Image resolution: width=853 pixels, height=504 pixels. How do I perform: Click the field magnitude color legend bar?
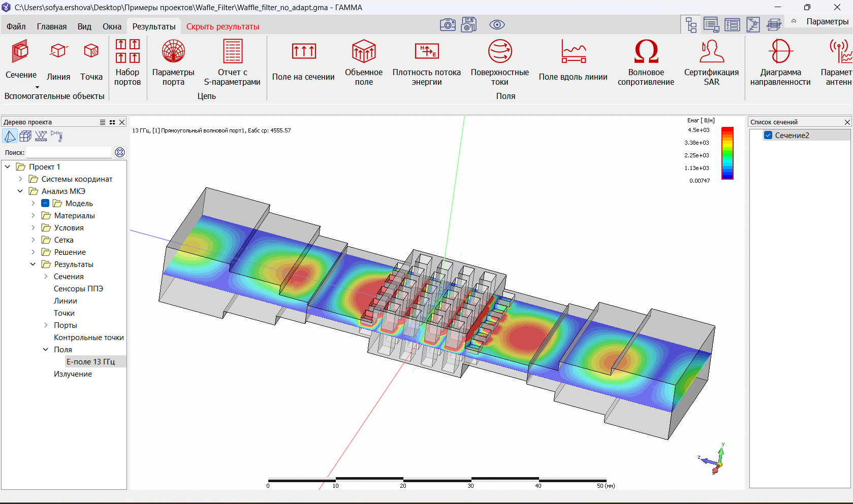coord(728,153)
